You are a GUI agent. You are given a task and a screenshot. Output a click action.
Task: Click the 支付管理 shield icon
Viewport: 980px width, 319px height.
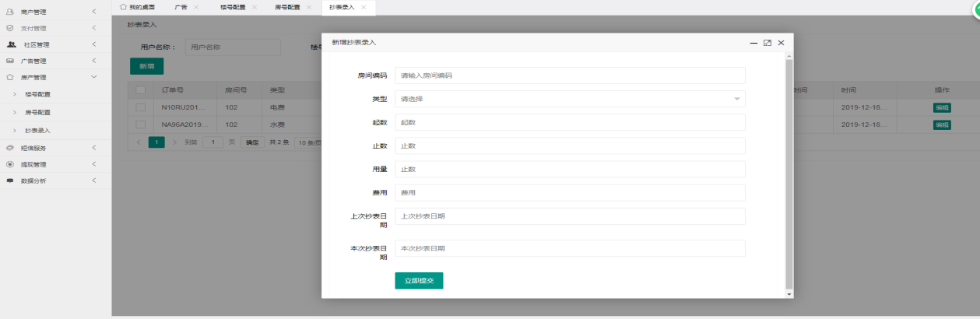10,28
